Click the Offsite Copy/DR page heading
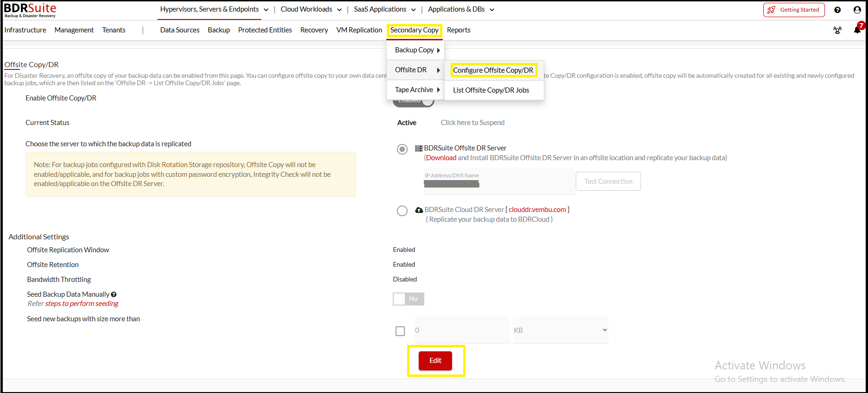This screenshot has height=393, width=868. pos(31,65)
